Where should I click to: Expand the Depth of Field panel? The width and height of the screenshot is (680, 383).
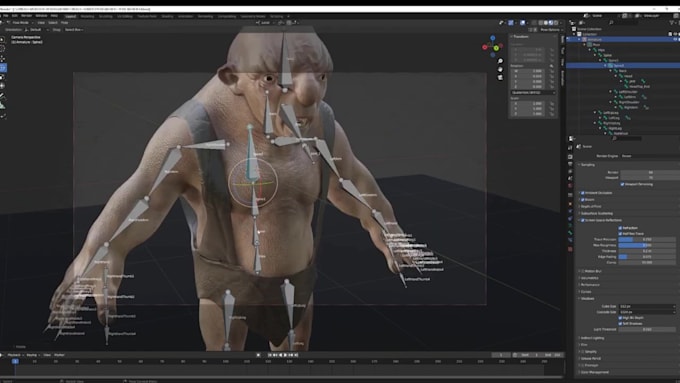point(591,206)
